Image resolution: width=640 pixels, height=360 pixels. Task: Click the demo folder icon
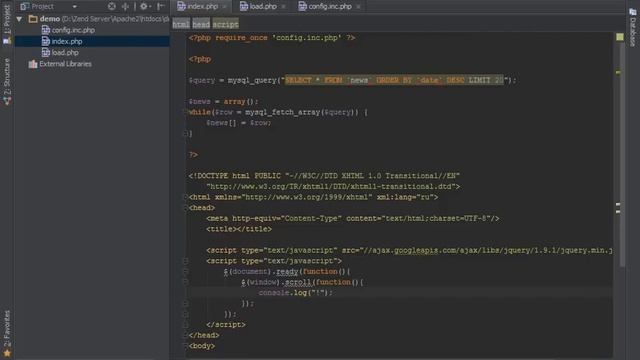point(33,19)
